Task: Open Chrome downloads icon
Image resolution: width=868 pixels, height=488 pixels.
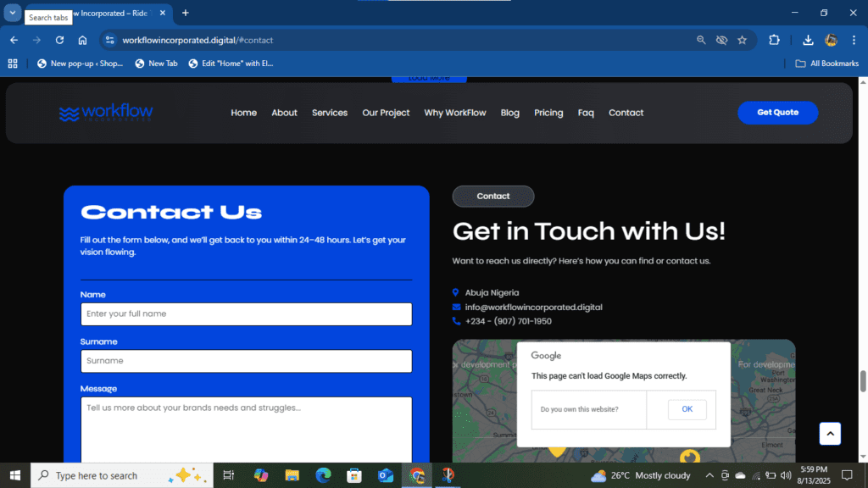Action: click(x=808, y=40)
